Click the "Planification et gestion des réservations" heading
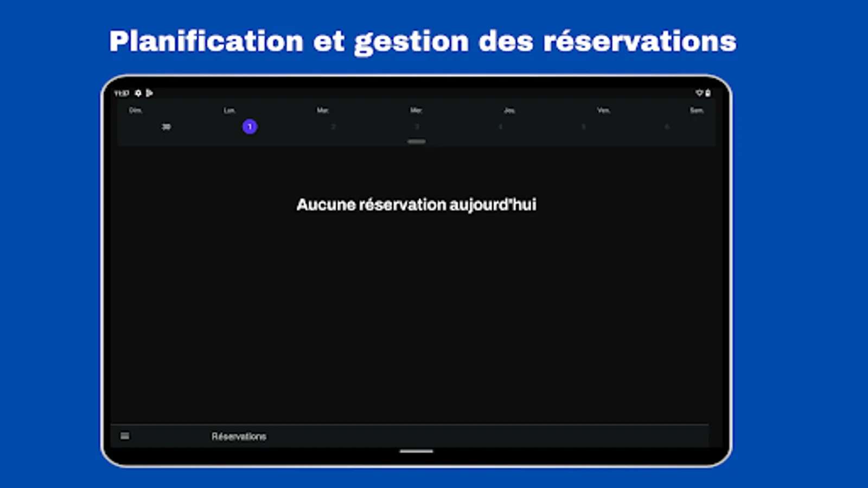868x488 pixels. pyautogui.click(x=423, y=42)
